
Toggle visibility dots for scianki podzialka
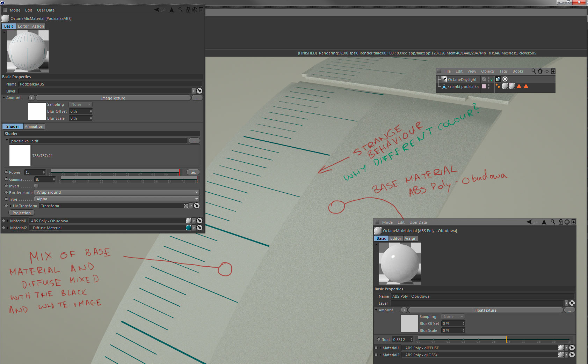489,86
